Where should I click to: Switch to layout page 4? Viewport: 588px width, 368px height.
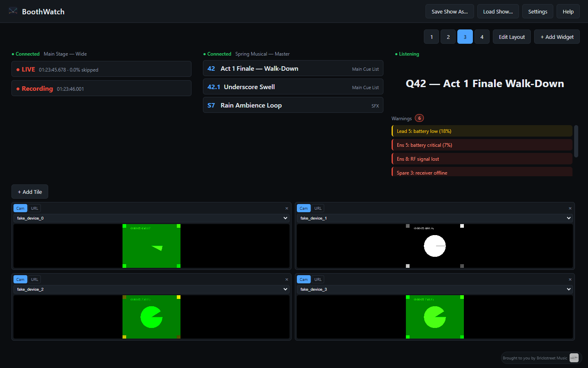[482, 37]
